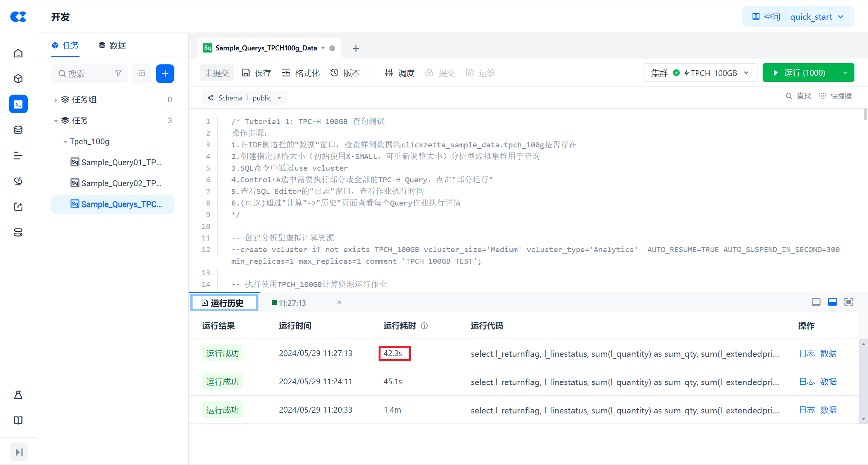
Task: Click the database icon in left sidebar
Action: (x=18, y=130)
